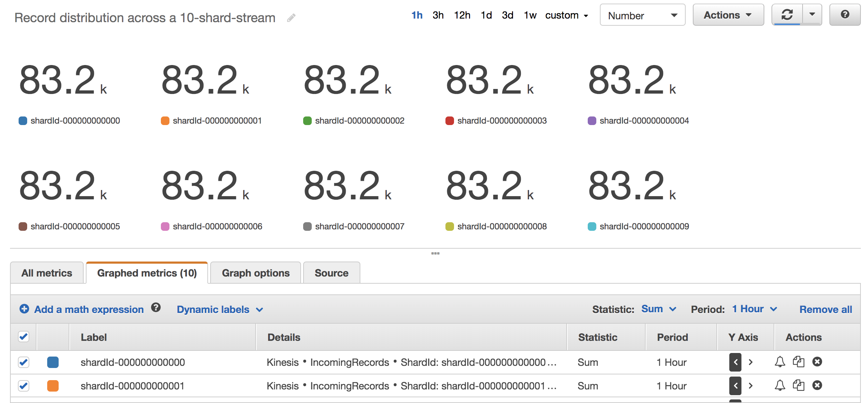
Task: Create alarm for shardId-000000000000 row
Action: point(780,362)
